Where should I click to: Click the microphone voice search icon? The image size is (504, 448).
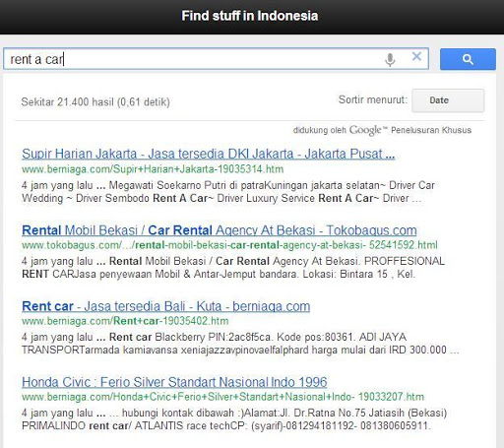[390, 59]
